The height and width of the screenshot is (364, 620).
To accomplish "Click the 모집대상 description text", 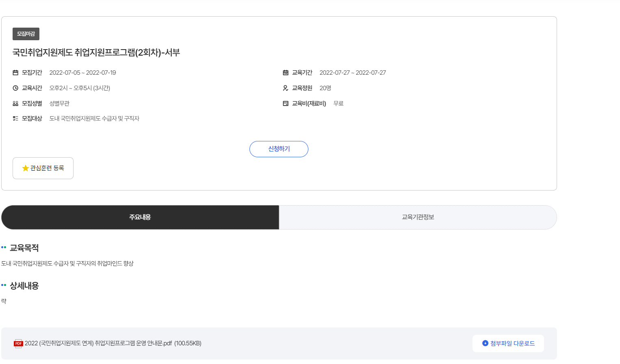I will click(94, 119).
